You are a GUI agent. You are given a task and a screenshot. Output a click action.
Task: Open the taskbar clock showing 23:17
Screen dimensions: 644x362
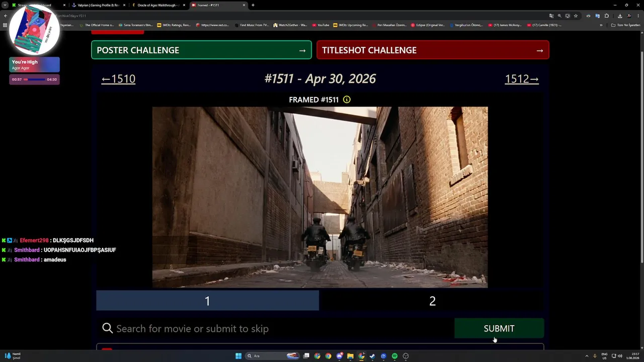tap(632, 356)
